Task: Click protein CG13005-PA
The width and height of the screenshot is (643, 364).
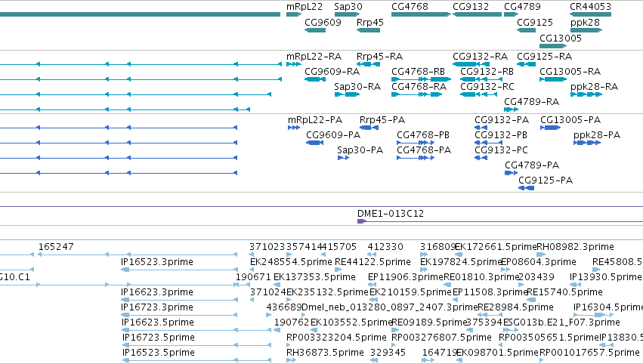Action: (x=570, y=120)
